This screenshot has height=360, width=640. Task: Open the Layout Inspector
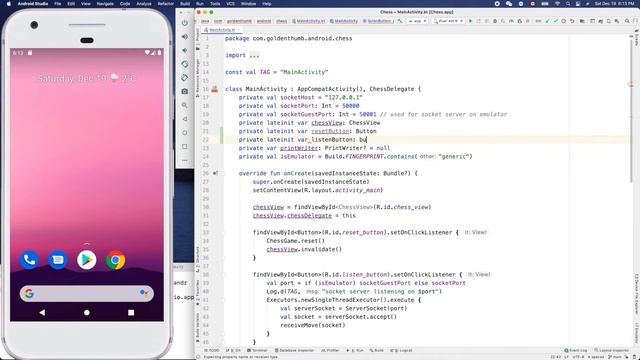click(611, 350)
